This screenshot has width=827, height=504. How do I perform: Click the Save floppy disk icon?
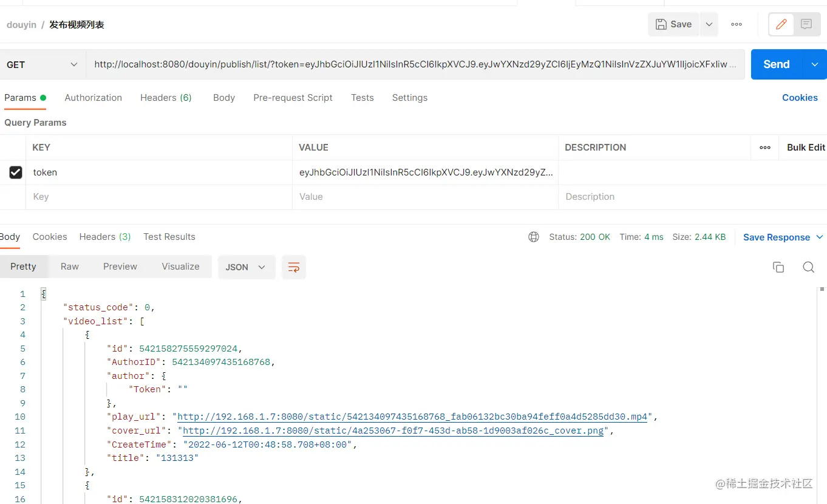coord(661,24)
